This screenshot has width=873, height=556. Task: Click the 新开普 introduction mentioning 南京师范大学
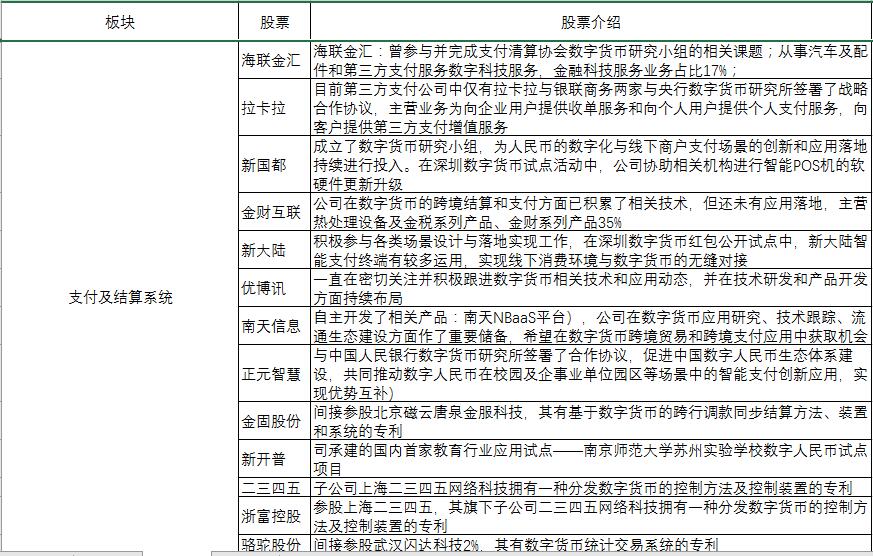(x=591, y=458)
